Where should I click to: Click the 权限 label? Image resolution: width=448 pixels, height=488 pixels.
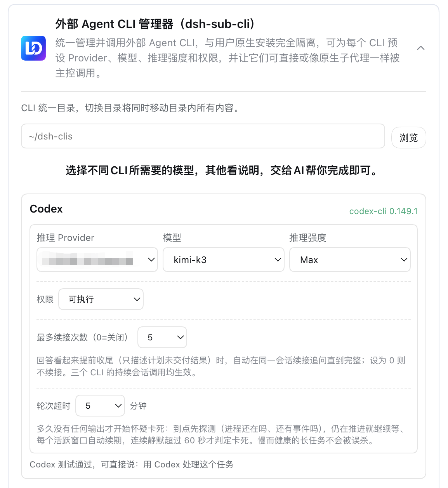click(x=45, y=299)
